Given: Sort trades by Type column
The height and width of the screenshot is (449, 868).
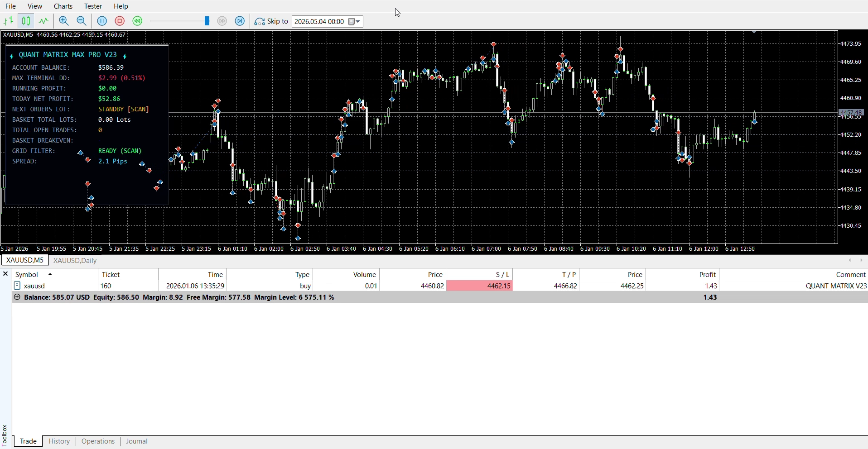Looking at the screenshot, I should click(x=270, y=274).
